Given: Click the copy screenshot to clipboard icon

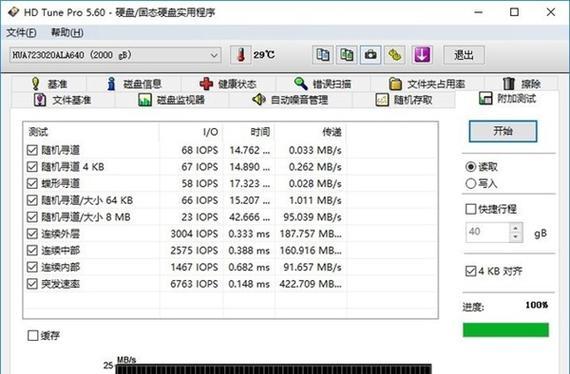Looking at the screenshot, I should [346, 55].
